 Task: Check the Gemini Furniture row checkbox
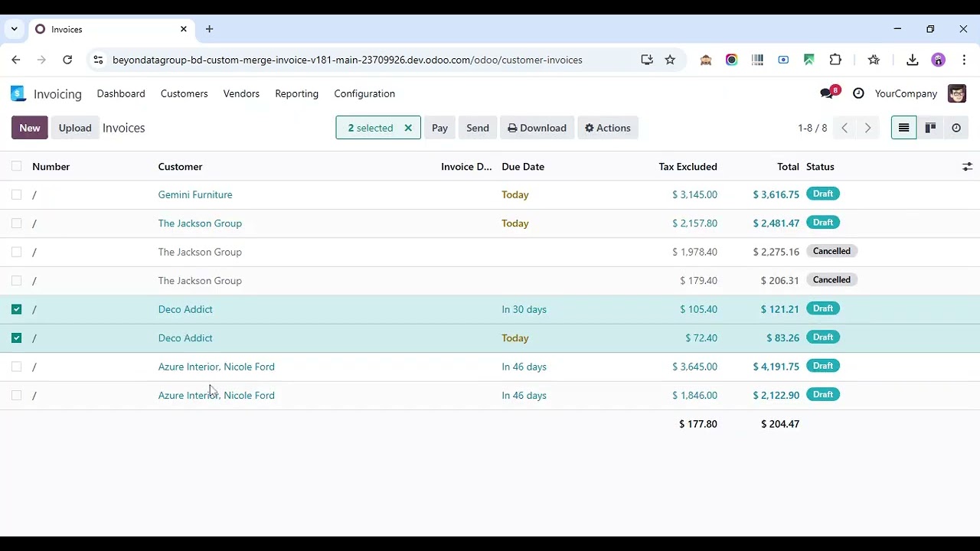(16, 195)
